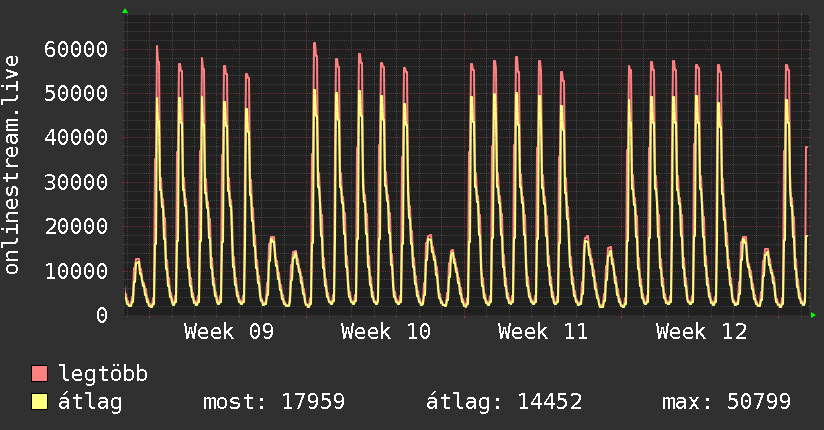Click the green arrow atop the y-axis
The image size is (824, 430).
[125, 11]
